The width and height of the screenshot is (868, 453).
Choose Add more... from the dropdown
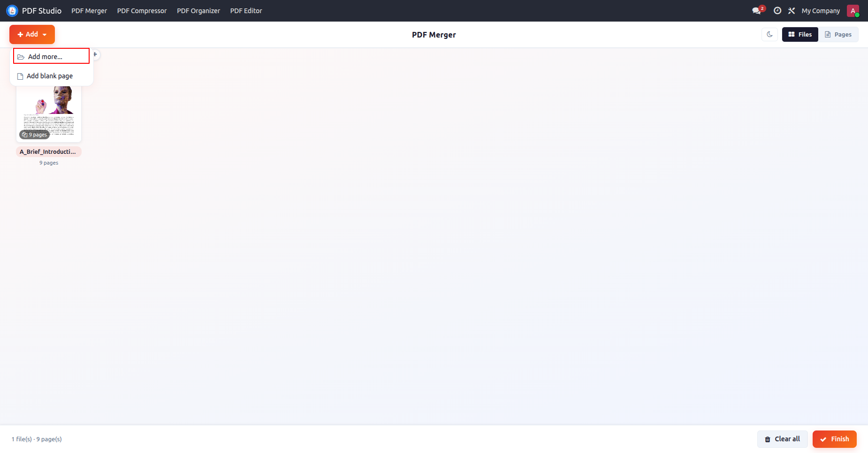click(51, 56)
